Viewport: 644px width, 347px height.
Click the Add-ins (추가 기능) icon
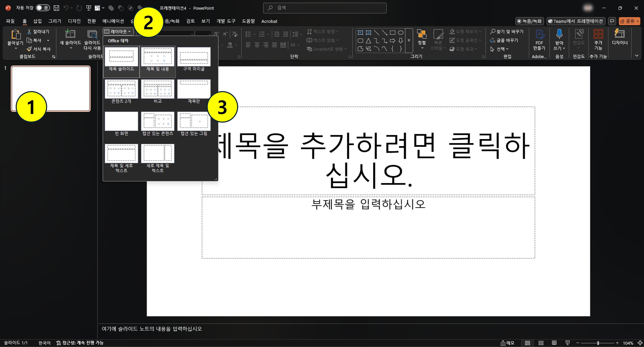(598, 34)
